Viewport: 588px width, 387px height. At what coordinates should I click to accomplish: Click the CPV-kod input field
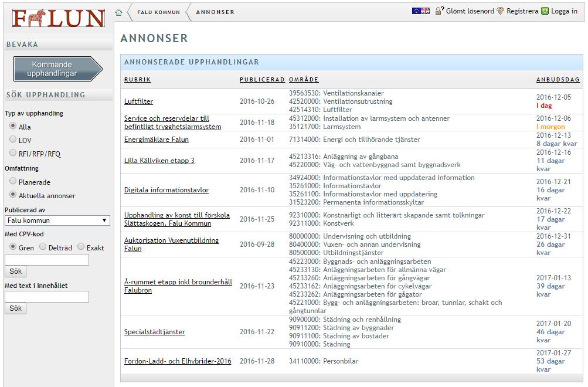47,260
